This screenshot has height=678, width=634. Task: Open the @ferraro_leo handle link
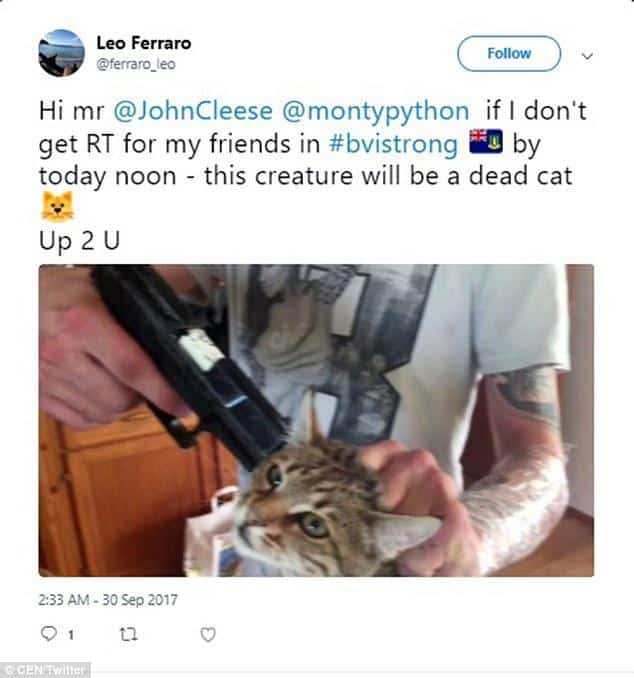[136, 64]
